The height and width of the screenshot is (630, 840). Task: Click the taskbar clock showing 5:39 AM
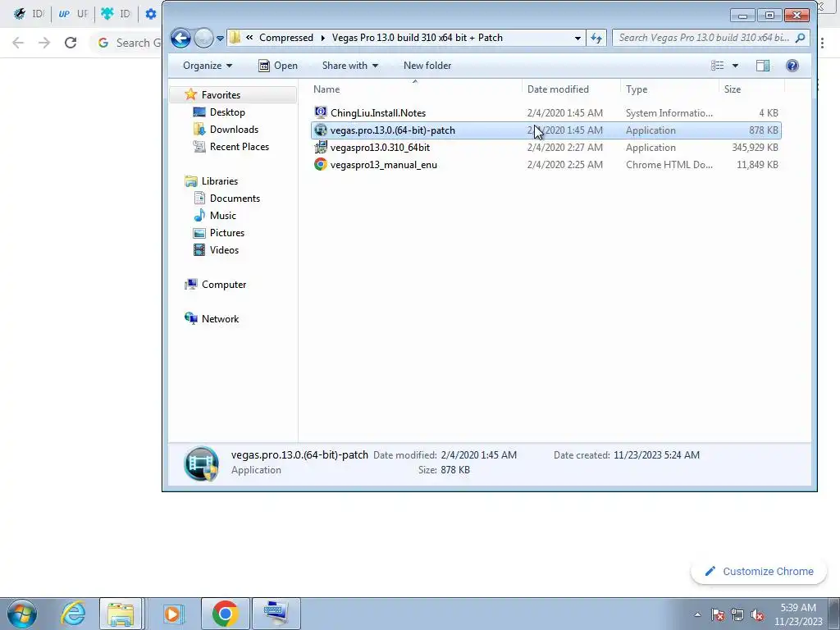coord(798,614)
